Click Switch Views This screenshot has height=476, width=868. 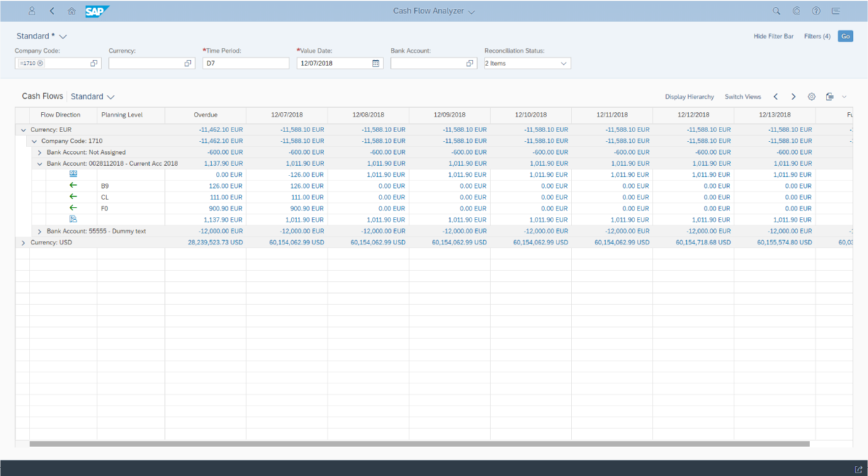[x=743, y=97]
